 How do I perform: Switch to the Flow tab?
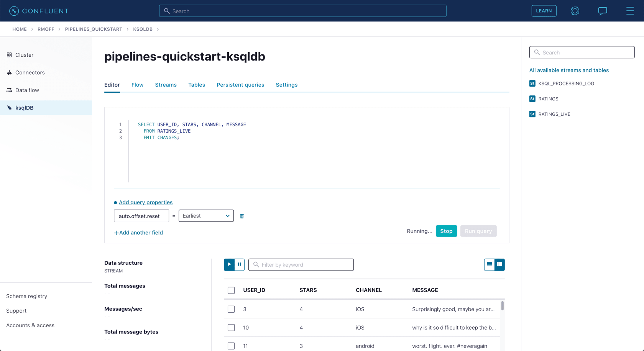(x=137, y=85)
